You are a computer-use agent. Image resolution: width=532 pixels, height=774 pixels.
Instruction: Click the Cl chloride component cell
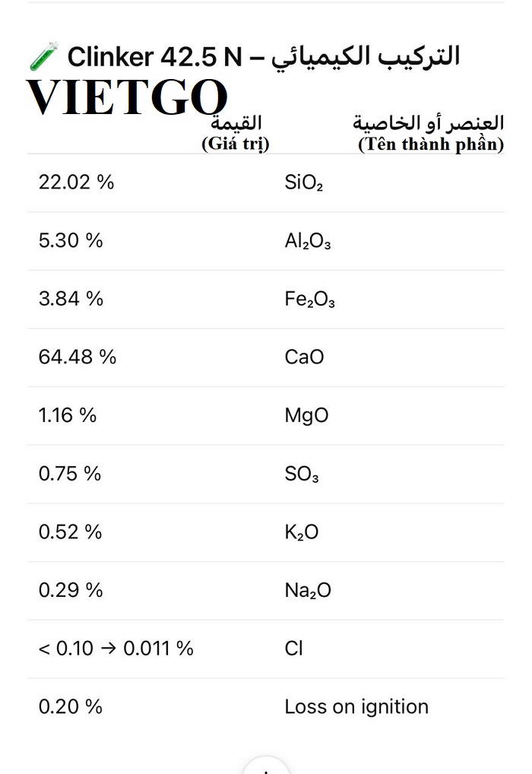pyautogui.click(x=293, y=649)
